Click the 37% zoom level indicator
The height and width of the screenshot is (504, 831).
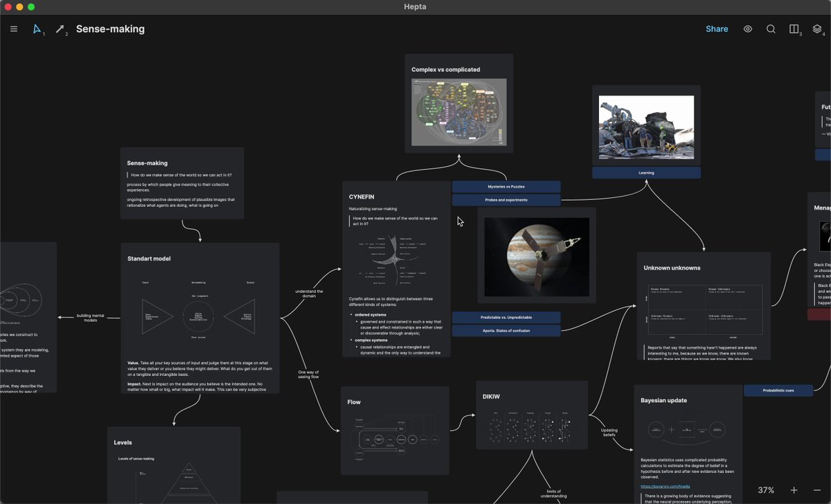(x=766, y=490)
